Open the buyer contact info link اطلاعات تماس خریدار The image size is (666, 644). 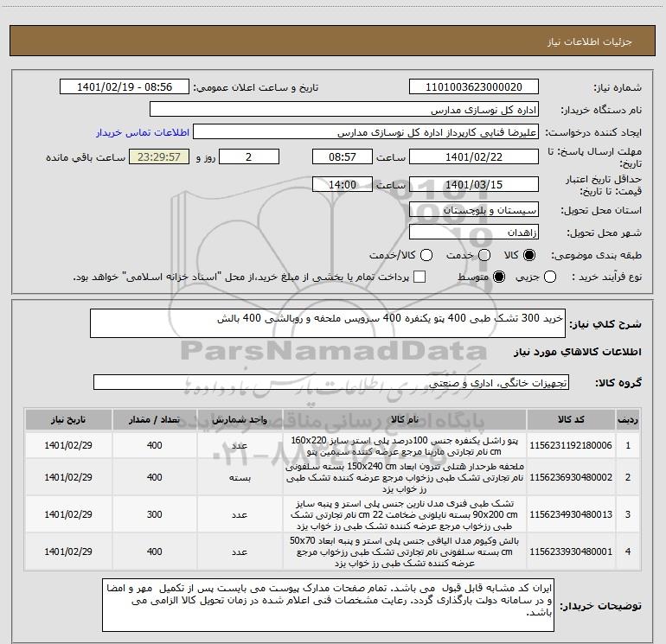tap(143, 132)
